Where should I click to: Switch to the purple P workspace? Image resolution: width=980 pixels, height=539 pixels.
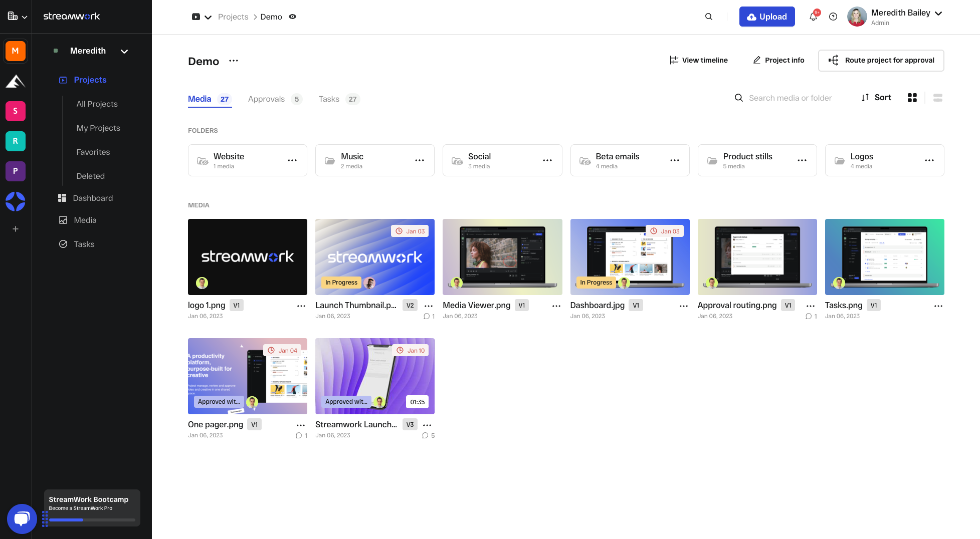[16, 171]
